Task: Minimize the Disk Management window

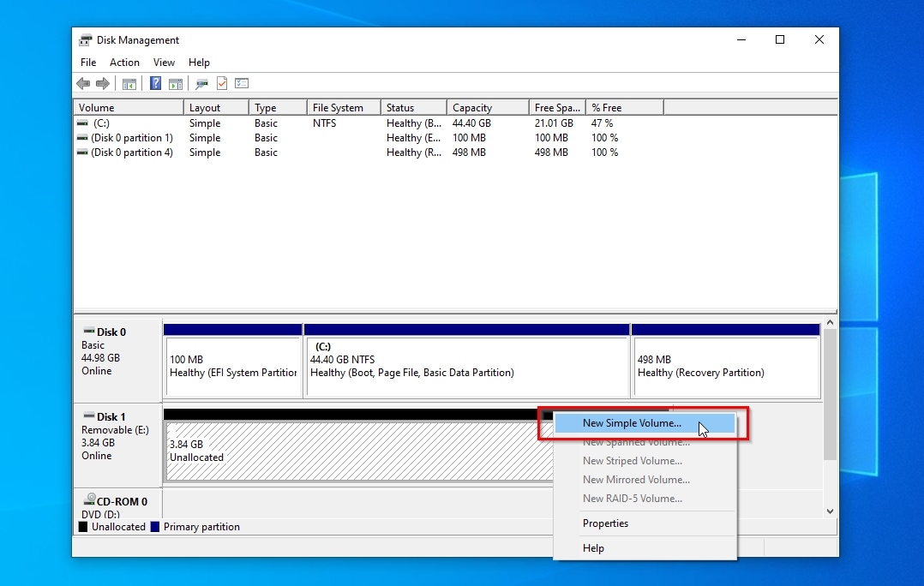Action: coord(741,39)
